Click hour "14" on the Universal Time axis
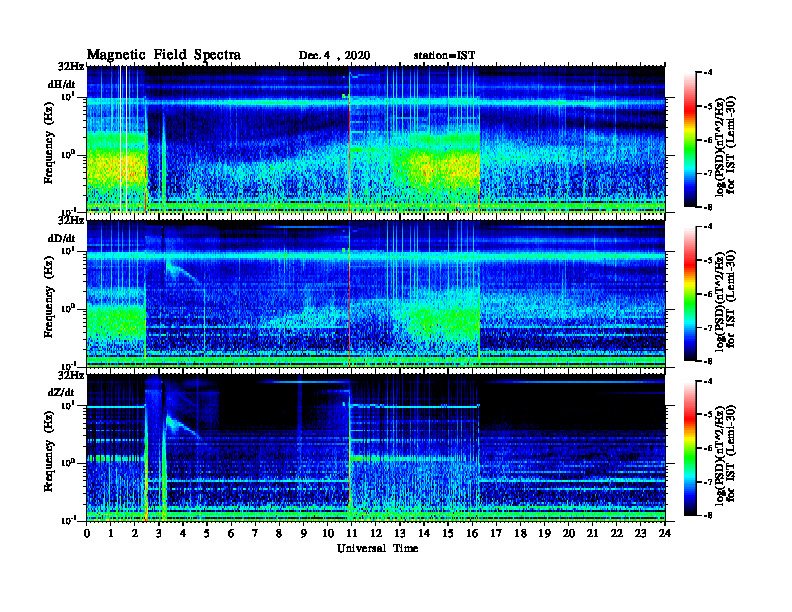 click(424, 534)
